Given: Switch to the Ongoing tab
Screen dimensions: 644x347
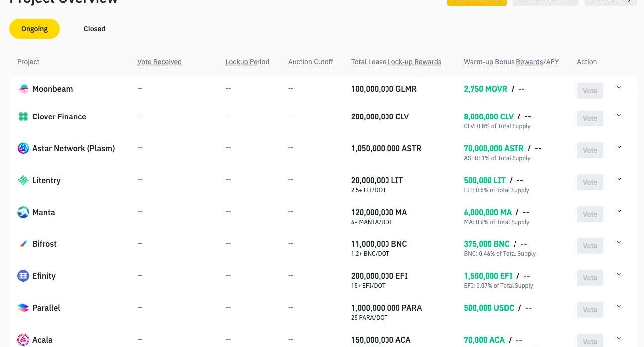Looking at the screenshot, I should coord(34,29).
